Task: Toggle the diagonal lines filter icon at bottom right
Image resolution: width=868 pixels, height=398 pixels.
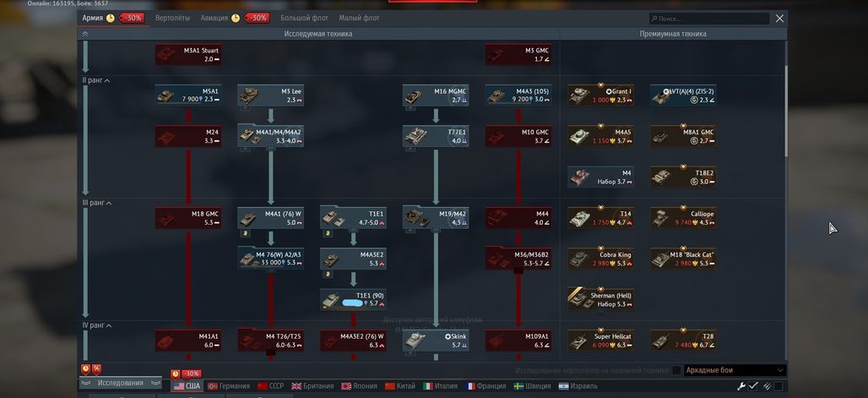Action: [x=767, y=386]
